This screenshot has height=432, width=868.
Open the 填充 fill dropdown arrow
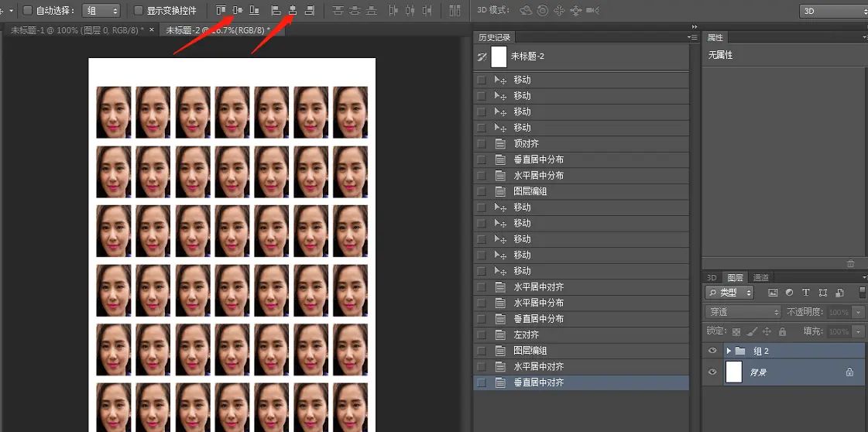(x=859, y=332)
